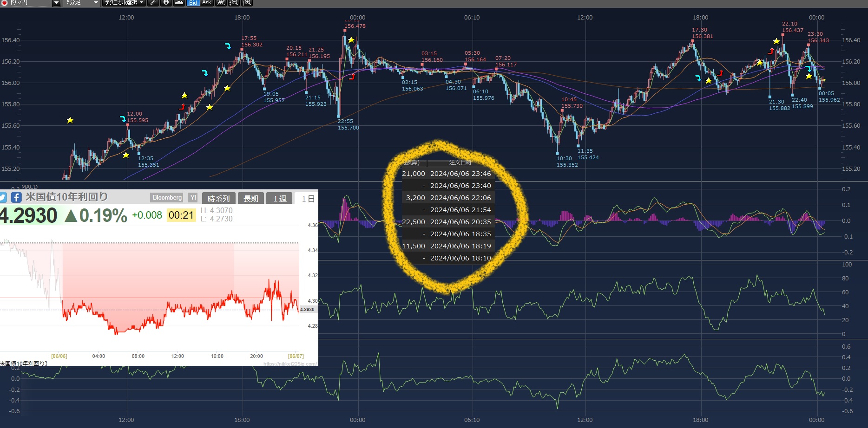
Task: Click the red record indicator beside ドル/円
Action: click(4, 3)
